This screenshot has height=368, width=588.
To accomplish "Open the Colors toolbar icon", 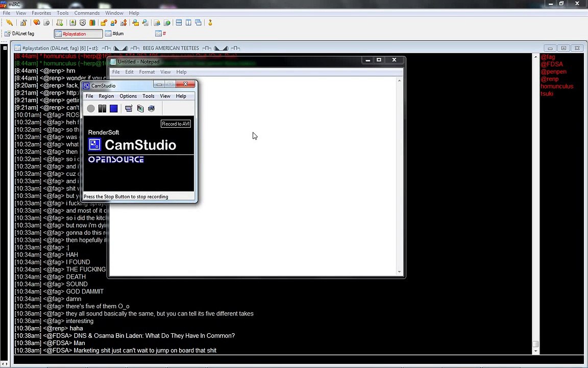I will point(92,23).
